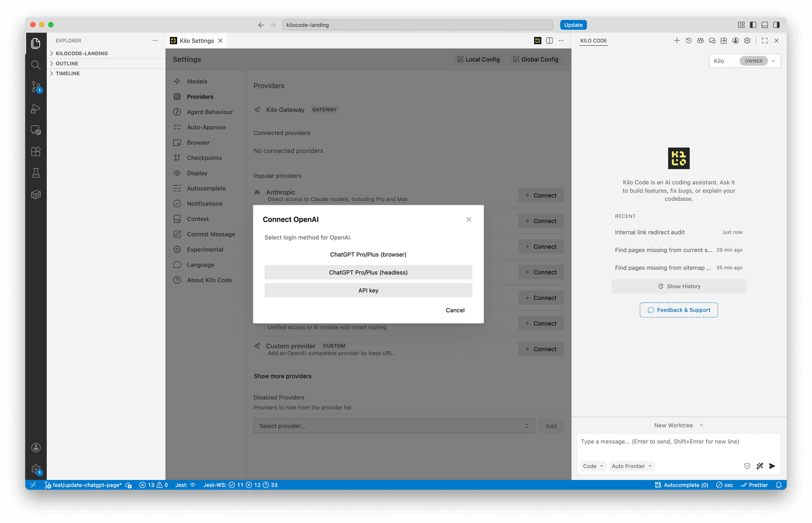Toggle the secondary side bar
Viewport: 812px width, 523px height.
coord(776,25)
